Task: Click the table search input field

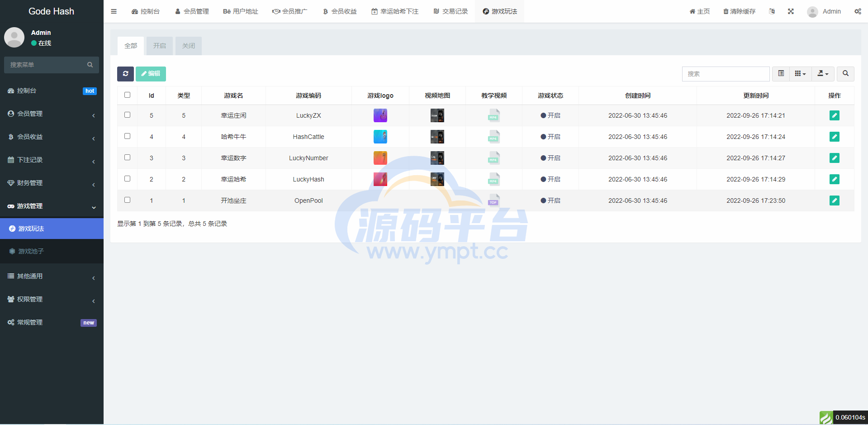Action: point(726,74)
